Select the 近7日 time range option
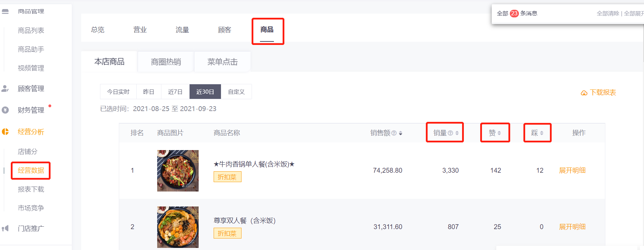 [175, 92]
